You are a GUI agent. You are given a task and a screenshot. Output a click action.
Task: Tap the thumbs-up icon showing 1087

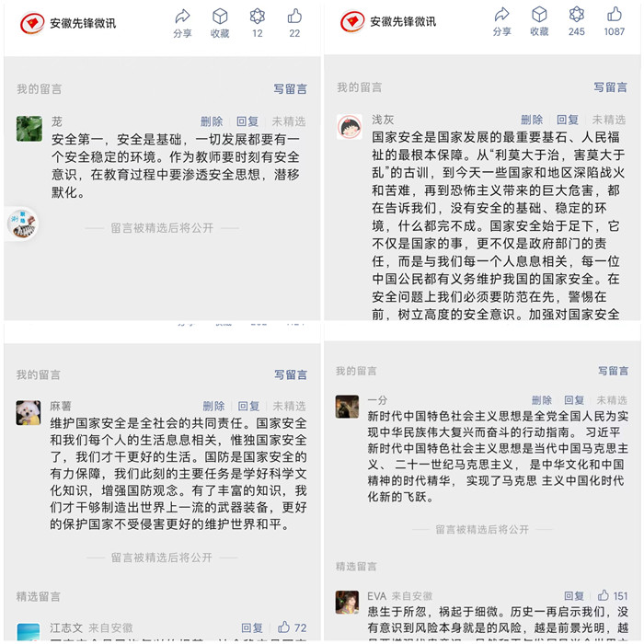tap(615, 15)
